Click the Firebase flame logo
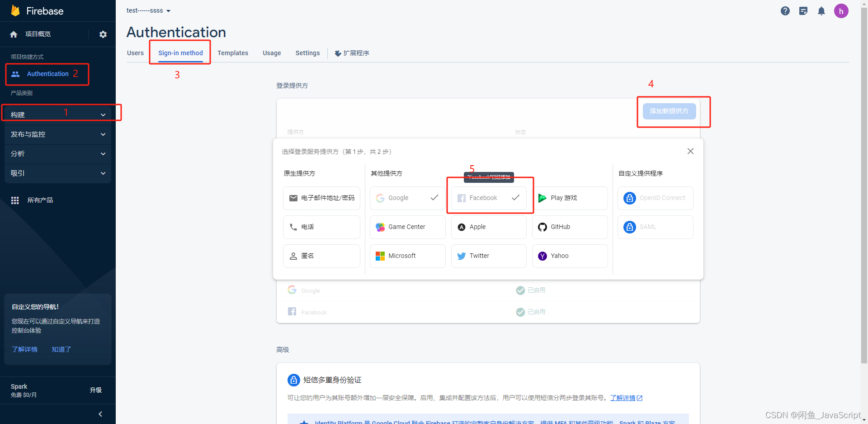This screenshot has height=424, width=868. pos(15,10)
